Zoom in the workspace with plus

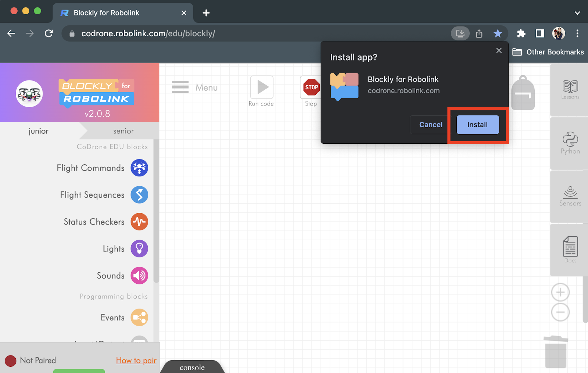tap(560, 293)
